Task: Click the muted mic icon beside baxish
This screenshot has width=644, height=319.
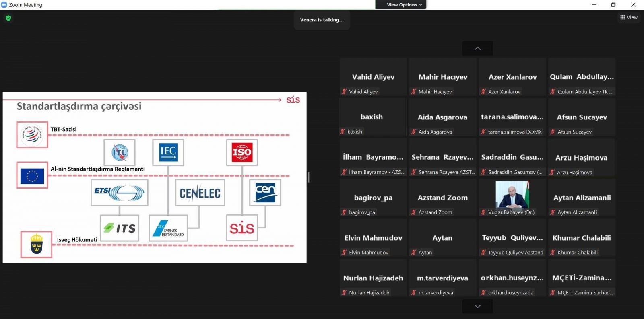Action: pos(343,132)
